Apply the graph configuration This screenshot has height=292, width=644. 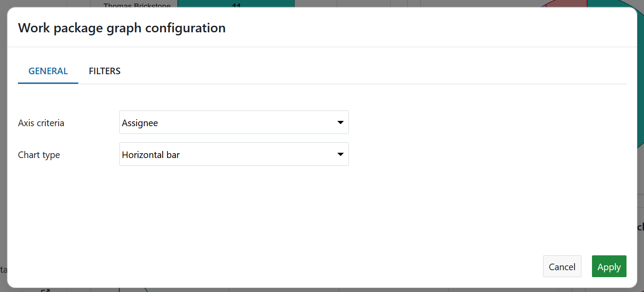[609, 266]
